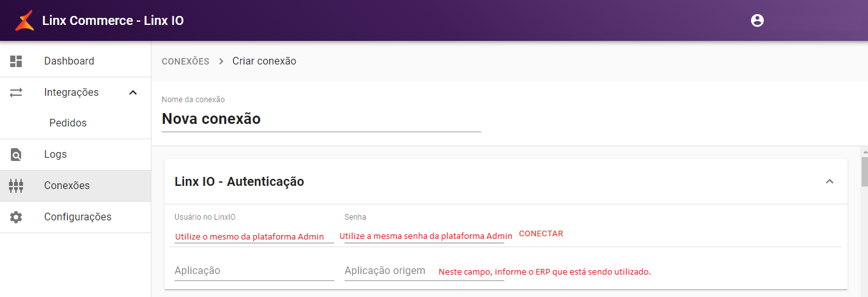This screenshot has width=868, height=297.
Task: Focus the Usuário no LinxIO field
Action: pos(254,236)
